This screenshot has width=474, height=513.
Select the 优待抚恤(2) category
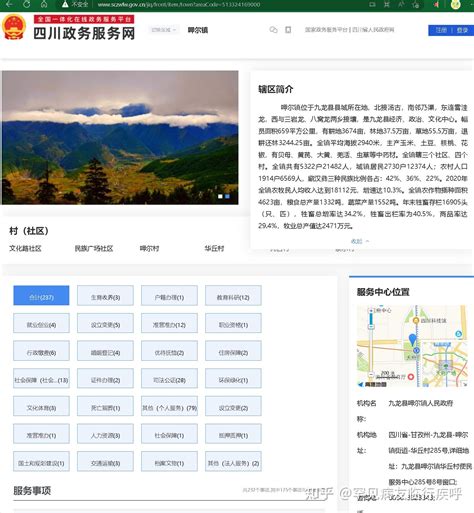point(169,351)
